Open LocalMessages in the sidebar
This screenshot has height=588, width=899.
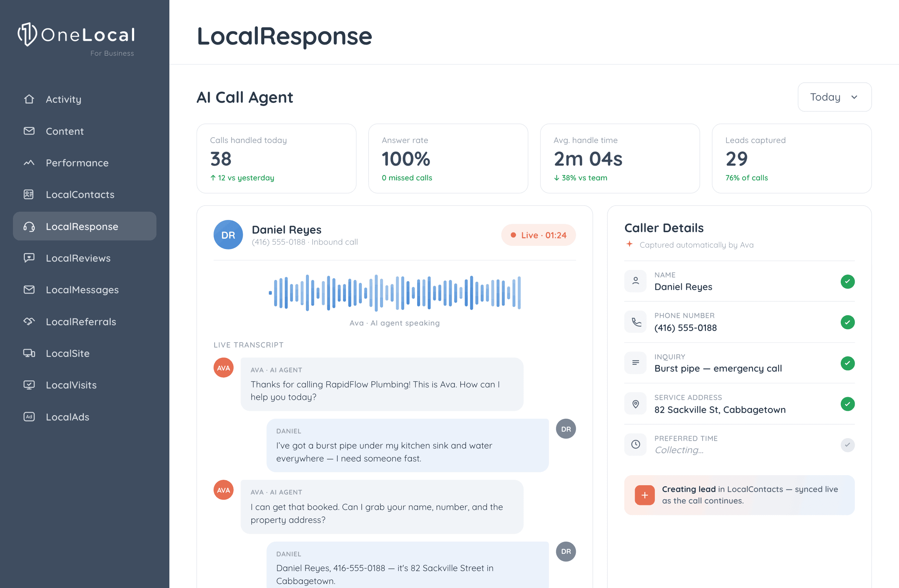click(85, 290)
